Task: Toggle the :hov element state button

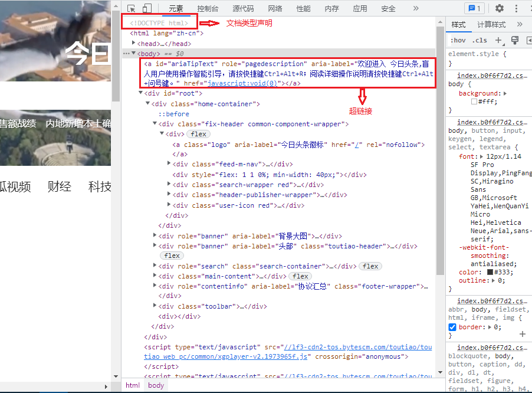Action: pos(458,40)
